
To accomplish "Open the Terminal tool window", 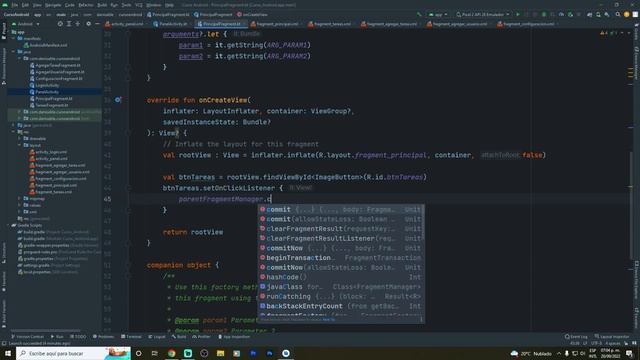I will point(131,337).
